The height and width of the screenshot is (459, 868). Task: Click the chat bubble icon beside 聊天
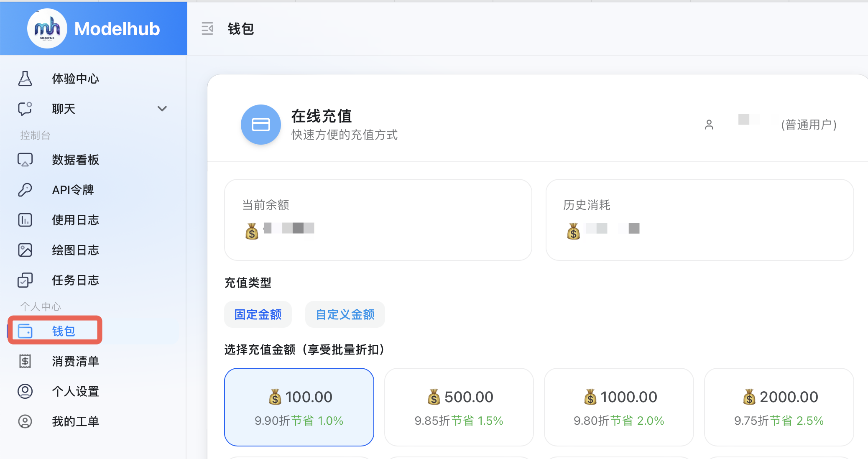click(x=25, y=109)
